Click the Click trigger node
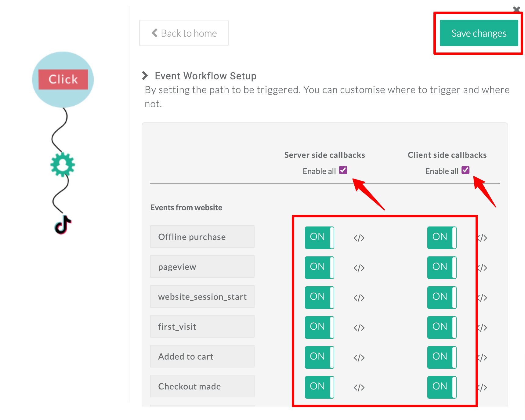Viewport: 525px width, 420px height. point(63,79)
